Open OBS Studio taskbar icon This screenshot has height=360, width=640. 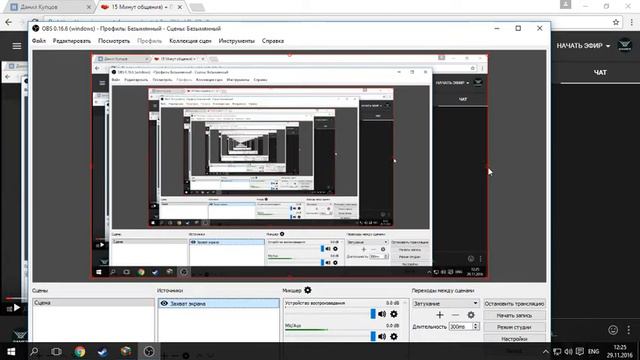149,351
